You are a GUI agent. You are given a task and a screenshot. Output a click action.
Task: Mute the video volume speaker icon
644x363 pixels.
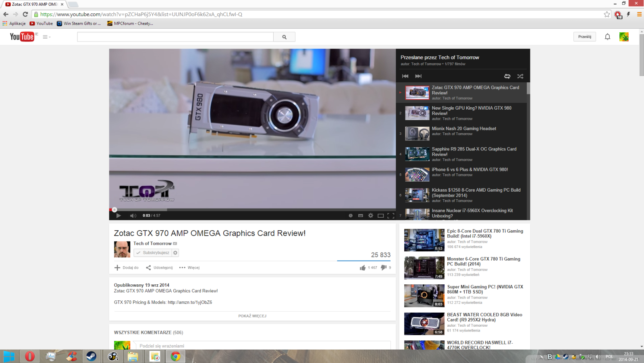133,216
